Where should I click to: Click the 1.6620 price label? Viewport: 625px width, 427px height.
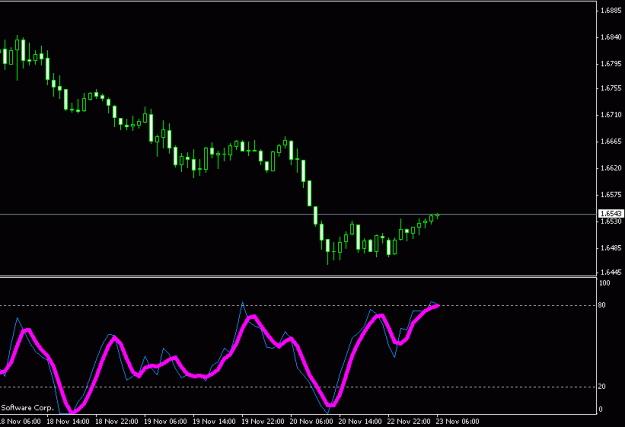point(611,168)
